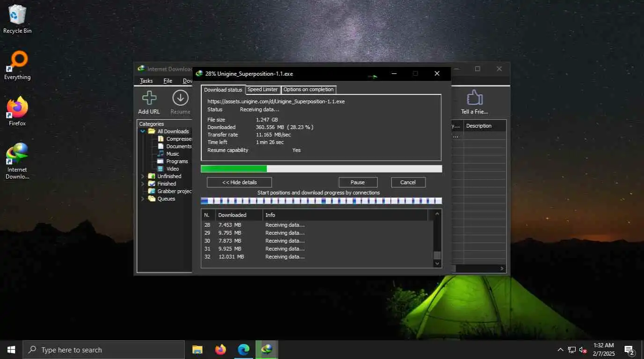The height and width of the screenshot is (359, 644).
Task: Click the Finished folder icon
Action: point(152,184)
